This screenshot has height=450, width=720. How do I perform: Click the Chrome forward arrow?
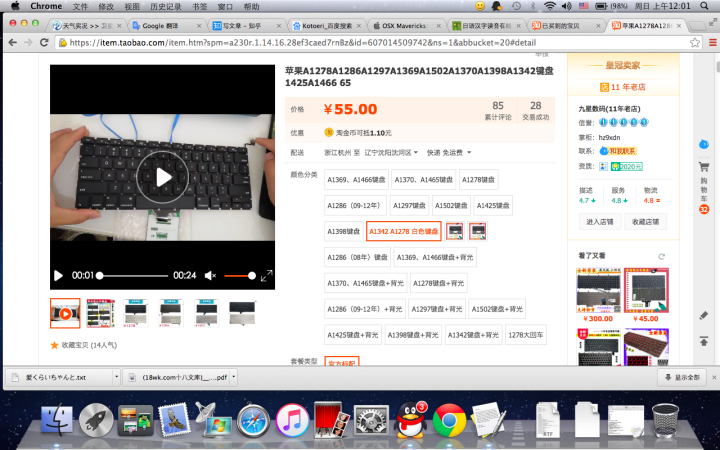(28, 42)
